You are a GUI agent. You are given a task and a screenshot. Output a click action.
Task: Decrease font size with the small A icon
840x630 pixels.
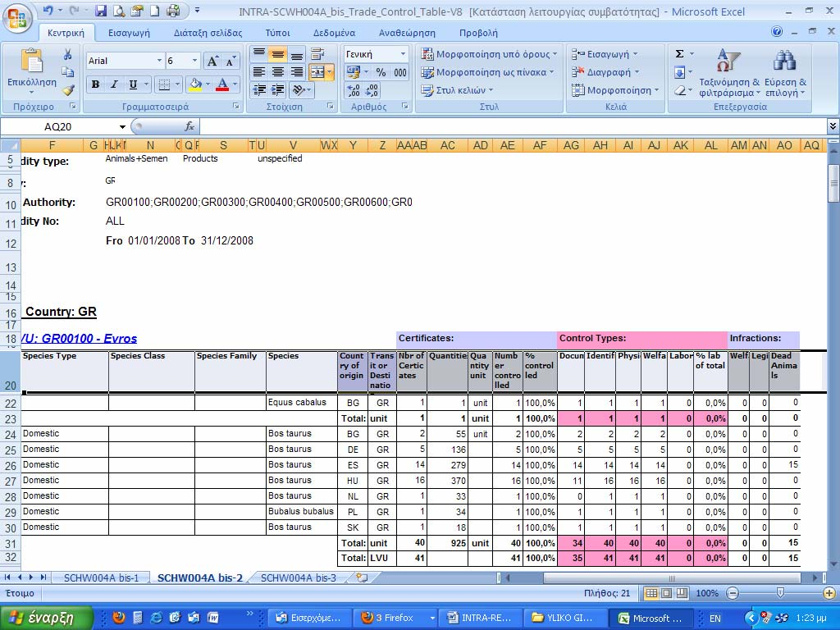231,61
